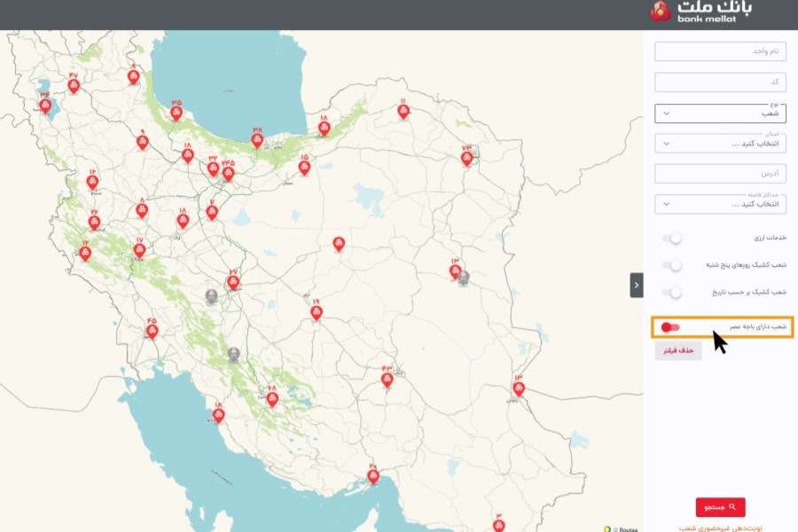
Task: Click the gray branch marker beside pin ۱۳
Action: pos(463,278)
